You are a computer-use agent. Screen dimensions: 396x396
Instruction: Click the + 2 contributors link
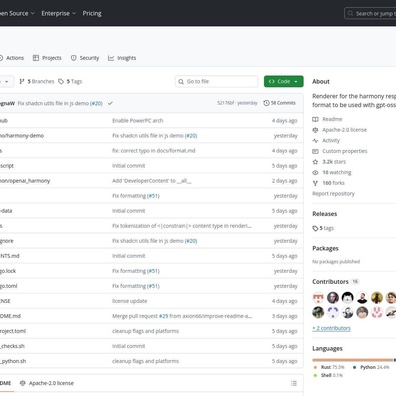(x=331, y=328)
